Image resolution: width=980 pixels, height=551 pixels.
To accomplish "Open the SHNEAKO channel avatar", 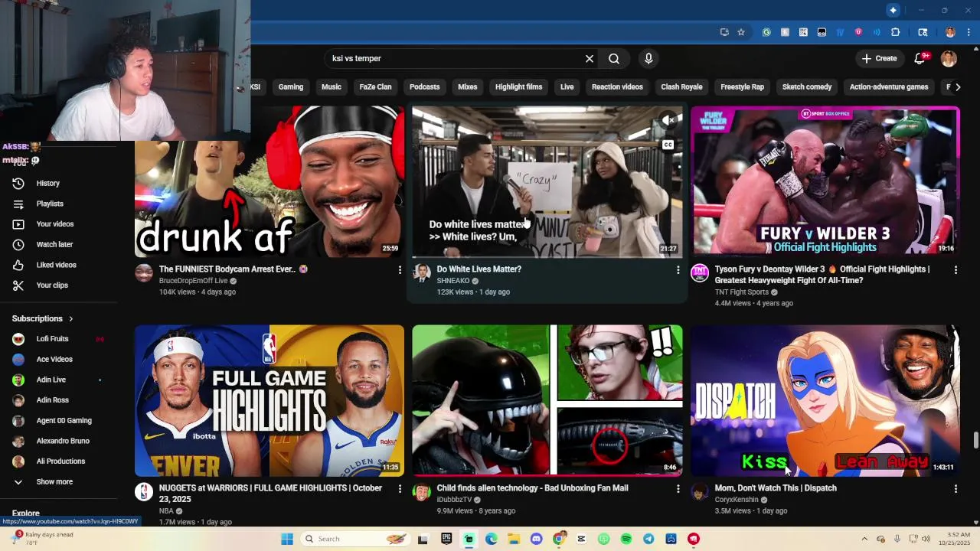I will click(422, 273).
